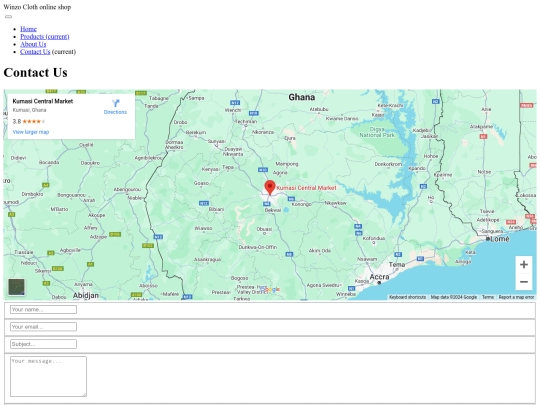
Task: Open the Home link
Action: pos(28,29)
